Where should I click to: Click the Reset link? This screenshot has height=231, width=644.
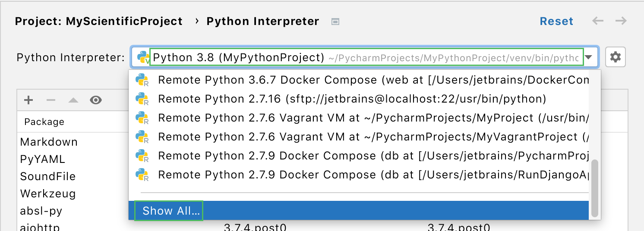click(x=556, y=21)
